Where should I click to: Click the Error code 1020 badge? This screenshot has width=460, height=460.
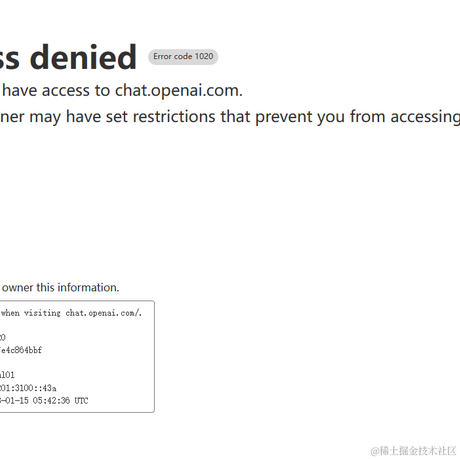pos(183,57)
